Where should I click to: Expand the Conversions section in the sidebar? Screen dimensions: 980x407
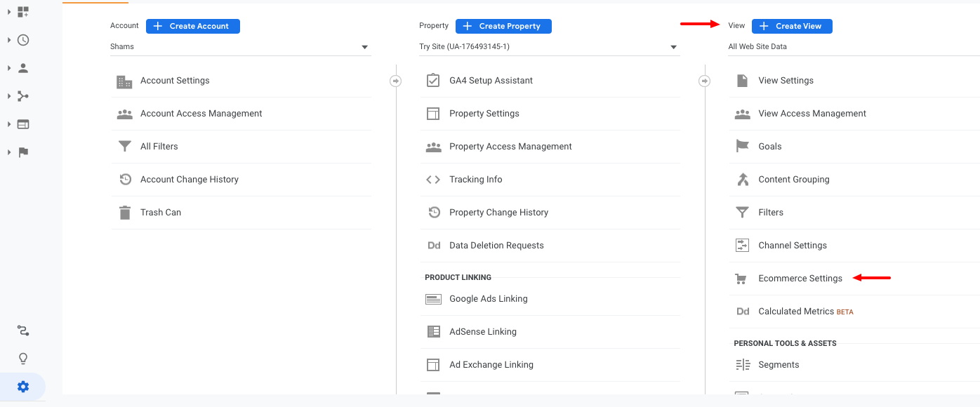pyautogui.click(x=8, y=152)
